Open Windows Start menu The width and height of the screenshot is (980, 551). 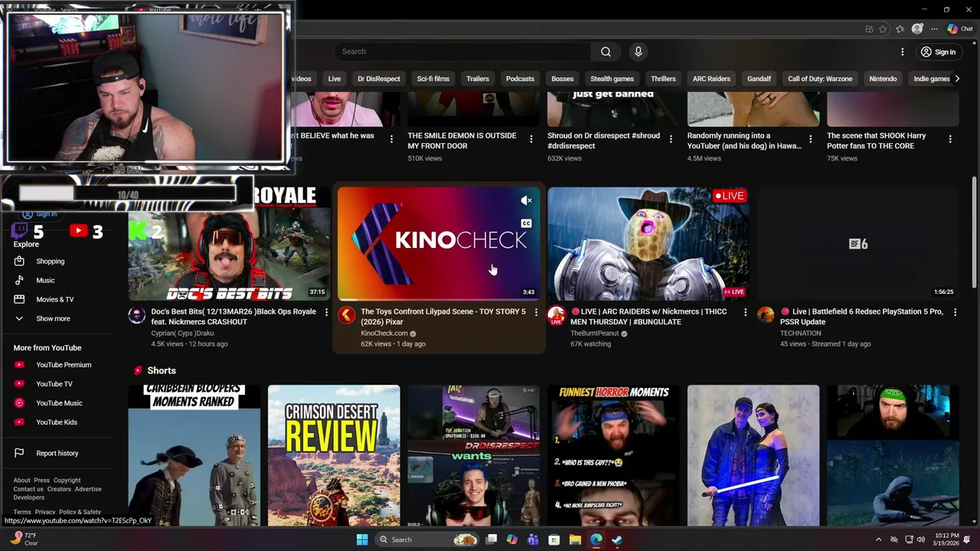(362, 540)
